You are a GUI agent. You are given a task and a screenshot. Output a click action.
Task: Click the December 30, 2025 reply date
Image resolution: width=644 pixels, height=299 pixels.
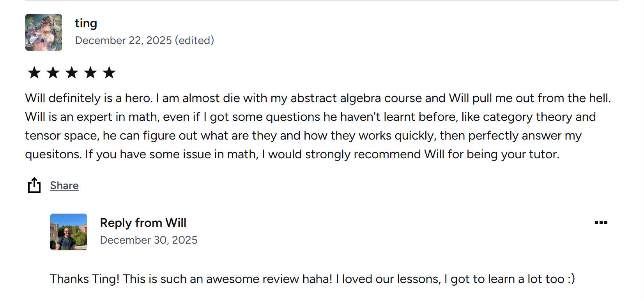pyautogui.click(x=149, y=240)
